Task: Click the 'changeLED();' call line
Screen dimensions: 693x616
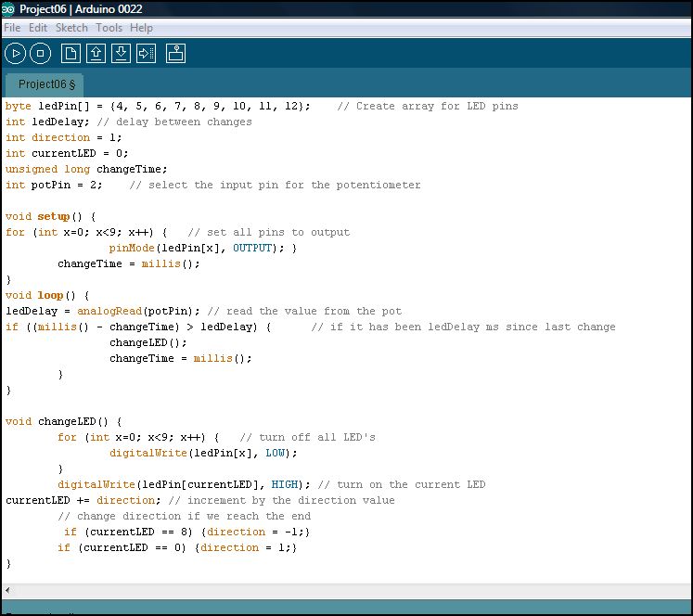Action: tap(148, 342)
